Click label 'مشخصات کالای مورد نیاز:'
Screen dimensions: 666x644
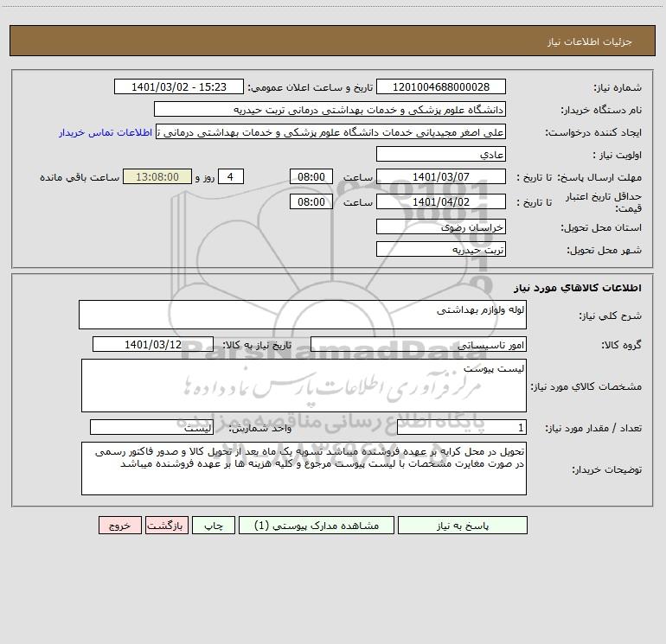coord(586,386)
